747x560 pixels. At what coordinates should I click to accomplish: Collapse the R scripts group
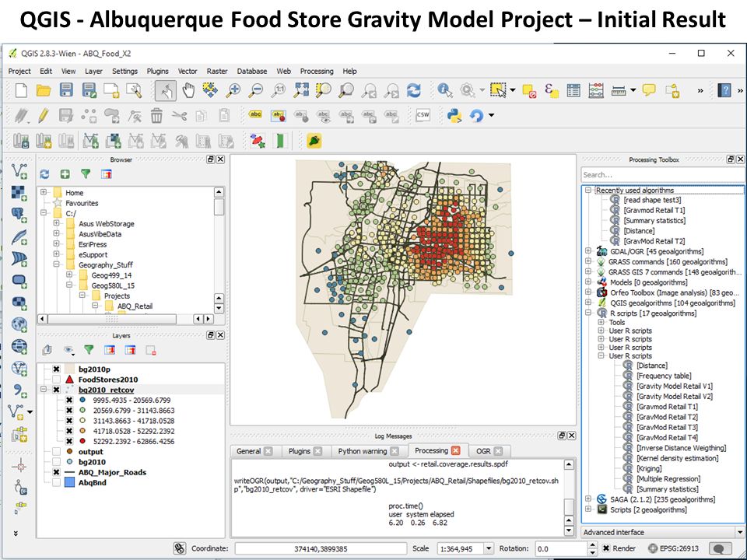click(x=588, y=313)
